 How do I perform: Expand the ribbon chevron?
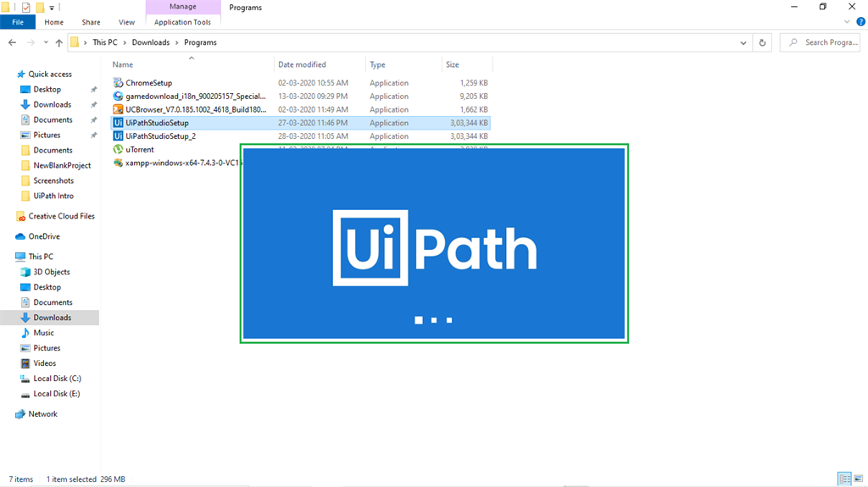click(847, 22)
